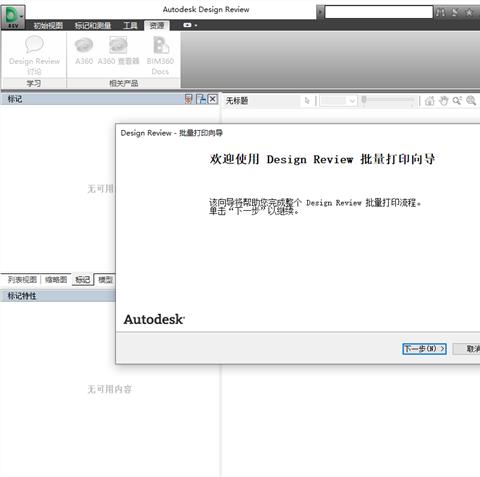
Task: Click the Zoom rectangle magnifier icon
Action: (471, 100)
